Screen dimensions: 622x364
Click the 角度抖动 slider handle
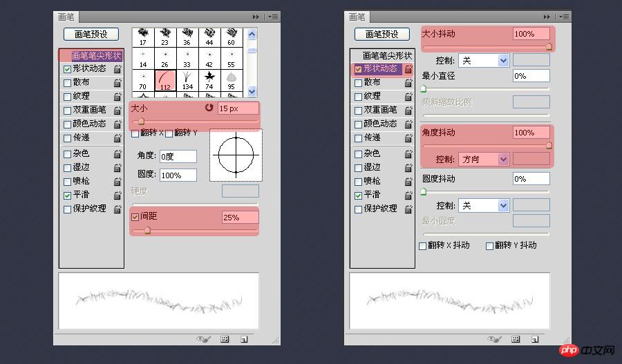(549, 145)
